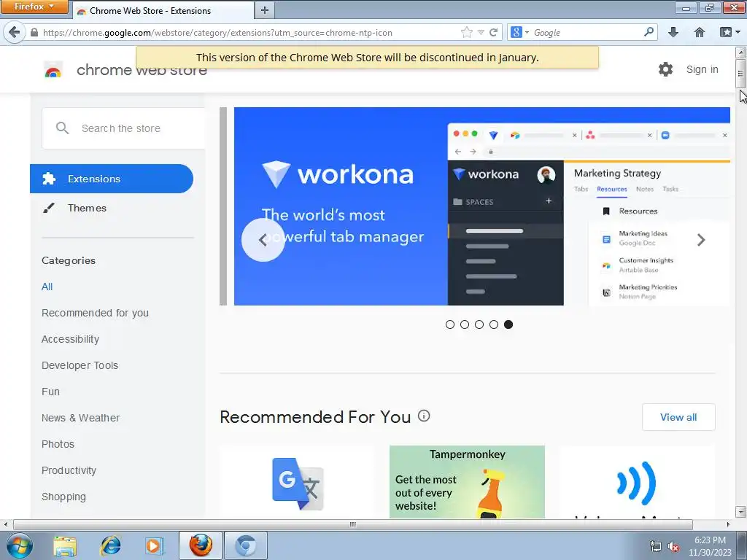Click the padlock site identity icon
The height and width of the screenshot is (560, 747).
pyautogui.click(x=34, y=32)
